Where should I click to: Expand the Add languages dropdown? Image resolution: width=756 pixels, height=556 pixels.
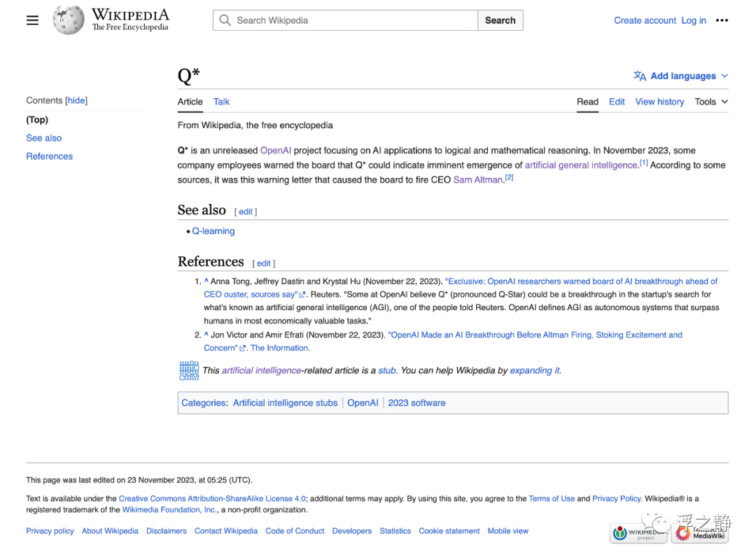point(681,76)
